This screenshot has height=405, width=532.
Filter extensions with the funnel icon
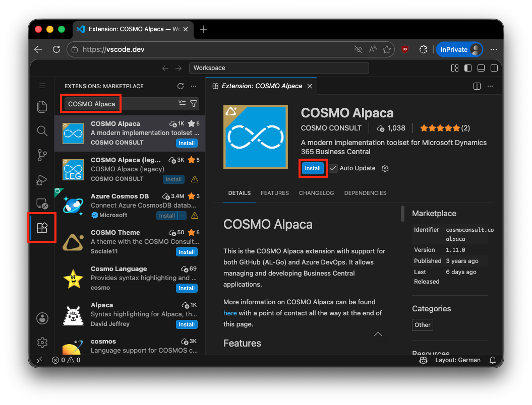pos(194,104)
